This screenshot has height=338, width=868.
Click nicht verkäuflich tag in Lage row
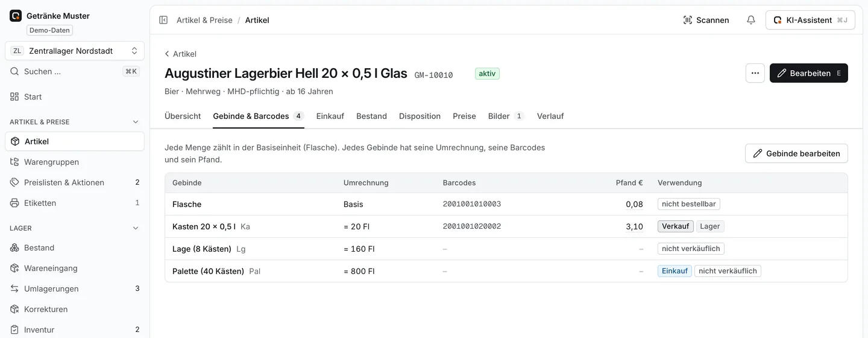coord(691,249)
